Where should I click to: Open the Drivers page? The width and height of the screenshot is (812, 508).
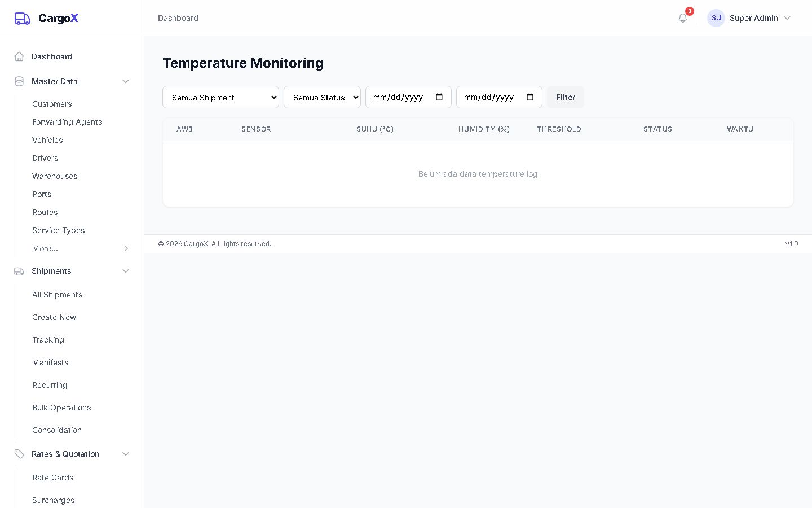[45, 158]
